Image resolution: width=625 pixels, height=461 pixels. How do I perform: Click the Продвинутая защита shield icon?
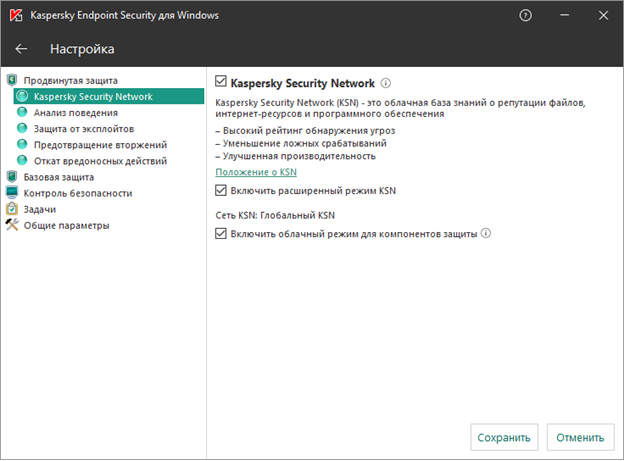pos(11,81)
